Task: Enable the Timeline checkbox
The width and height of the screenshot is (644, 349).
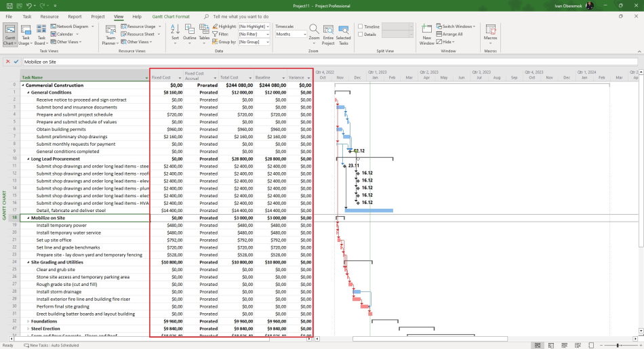Action: coord(361,26)
